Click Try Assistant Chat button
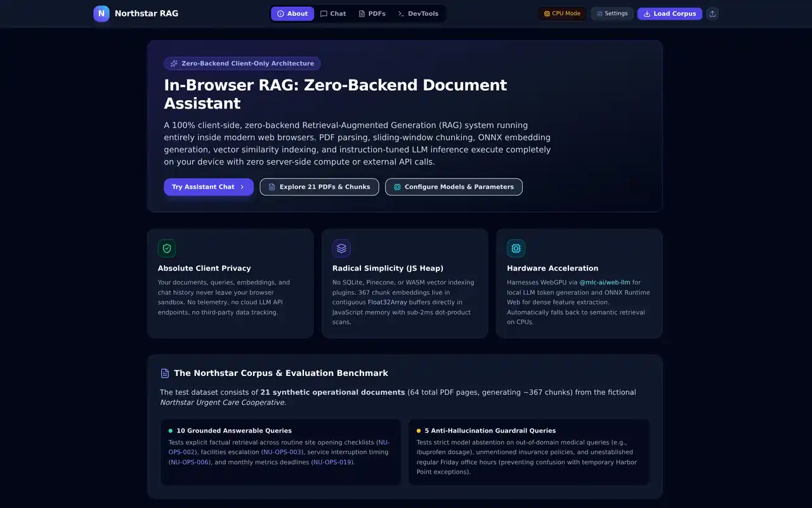The image size is (812, 508). (209, 187)
